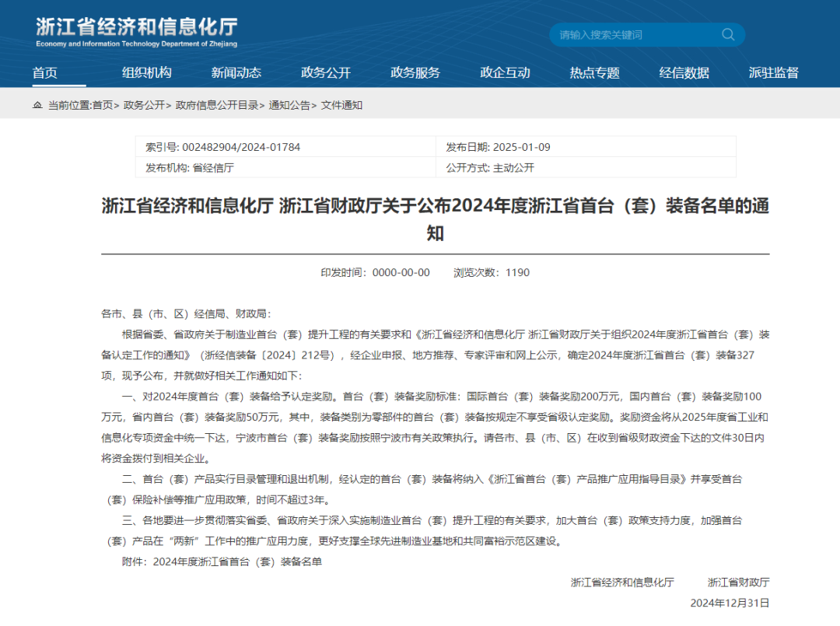The image size is (840, 626).
Task: Click the search keyword input field
Action: pyautogui.click(x=634, y=34)
